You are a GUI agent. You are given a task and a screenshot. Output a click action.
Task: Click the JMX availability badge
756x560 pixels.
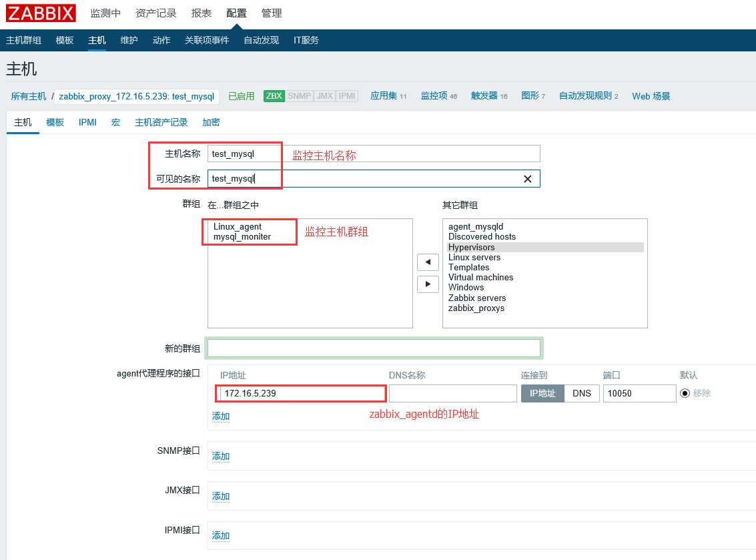pos(325,96)
